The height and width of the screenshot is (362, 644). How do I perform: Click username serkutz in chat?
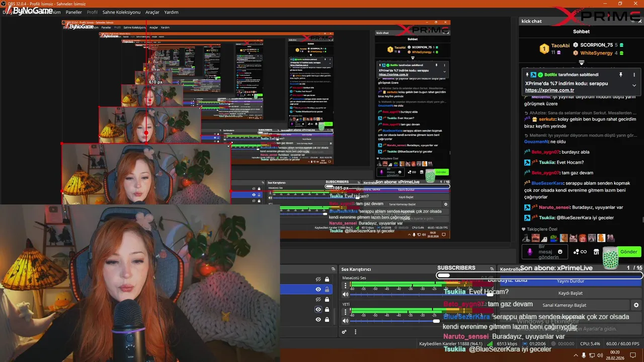(x=548, y=119)
